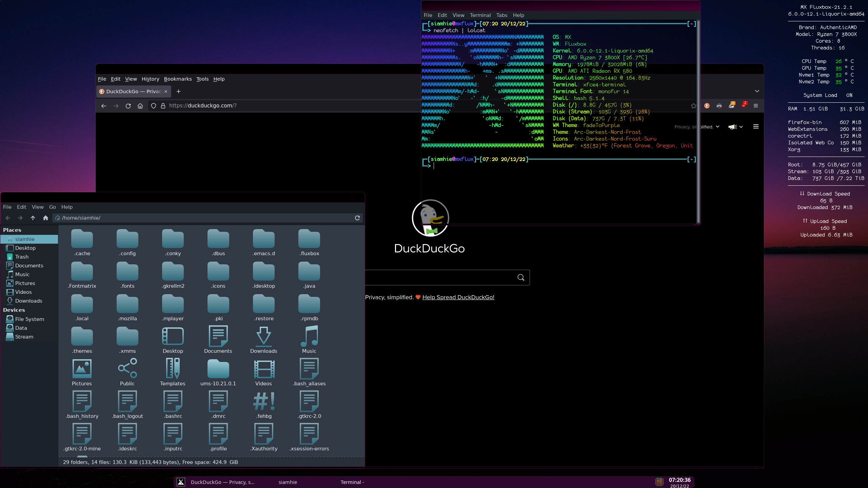
Task: Click the X icon on the taskbar
Action: [x=181, y=482]
